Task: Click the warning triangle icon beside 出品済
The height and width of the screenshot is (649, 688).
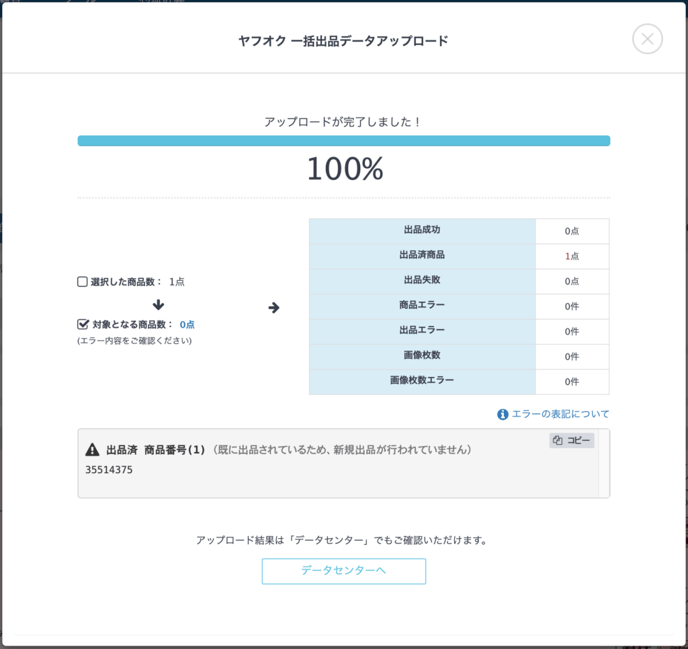Action: tap(92, 449)
